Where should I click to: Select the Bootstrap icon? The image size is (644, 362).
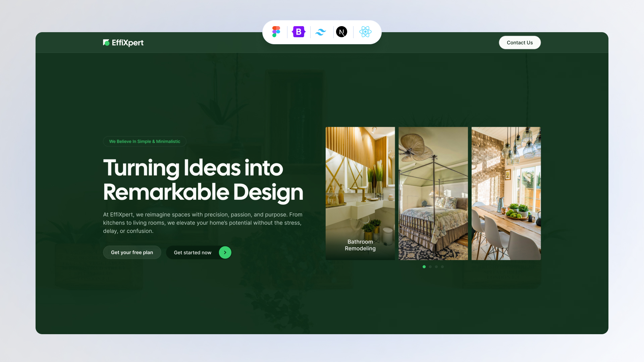click(x=299, y=32)
